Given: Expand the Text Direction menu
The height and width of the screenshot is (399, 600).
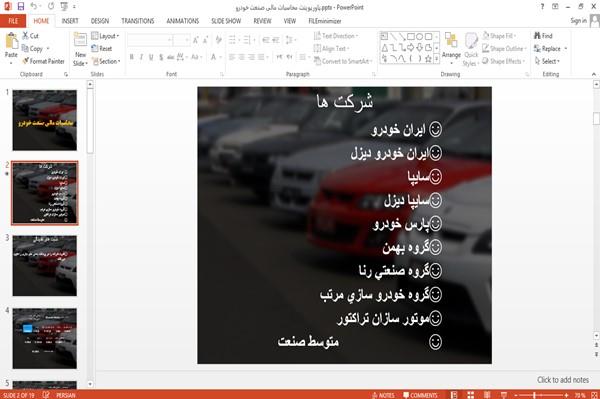Looking at the screenshot, I should point(336,36).
